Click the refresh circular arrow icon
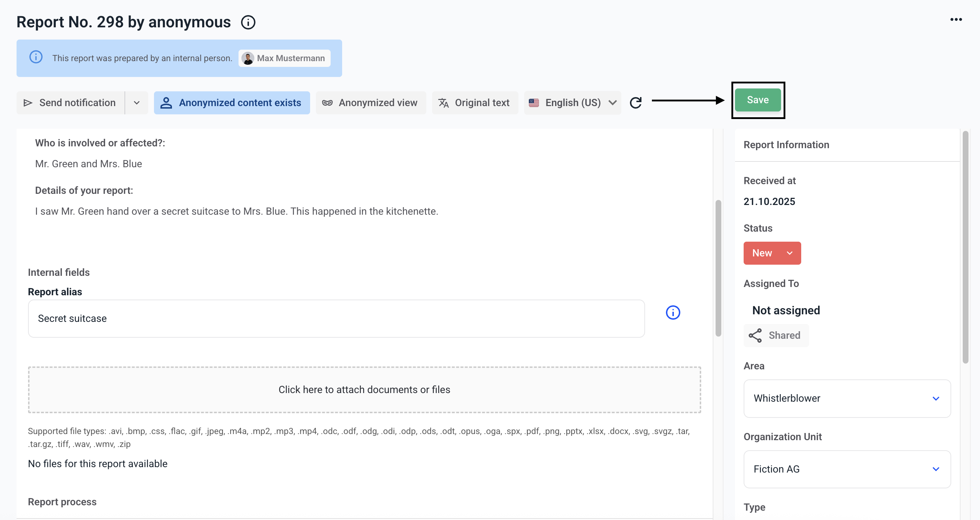The height and width of the screenshot is (520, 980). (635, 103)
